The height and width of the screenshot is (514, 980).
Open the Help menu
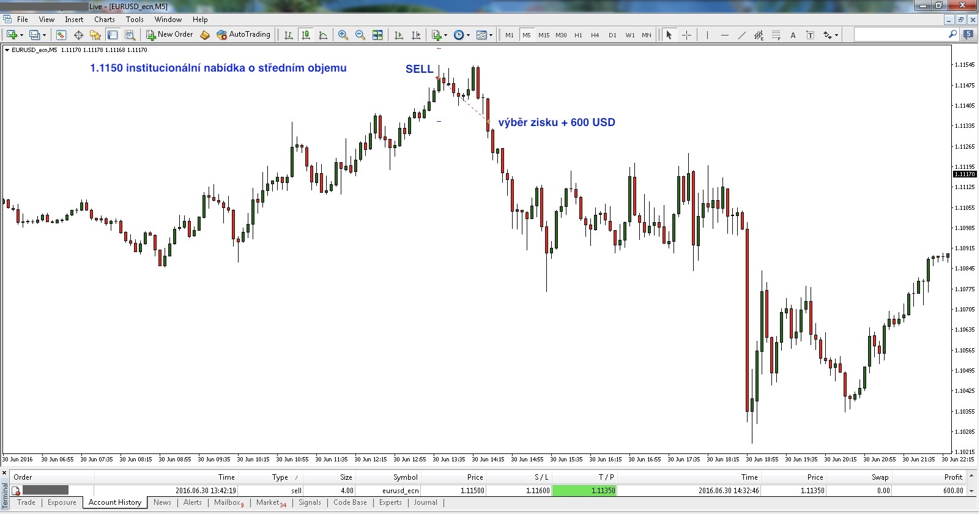(x=200, y=20)
